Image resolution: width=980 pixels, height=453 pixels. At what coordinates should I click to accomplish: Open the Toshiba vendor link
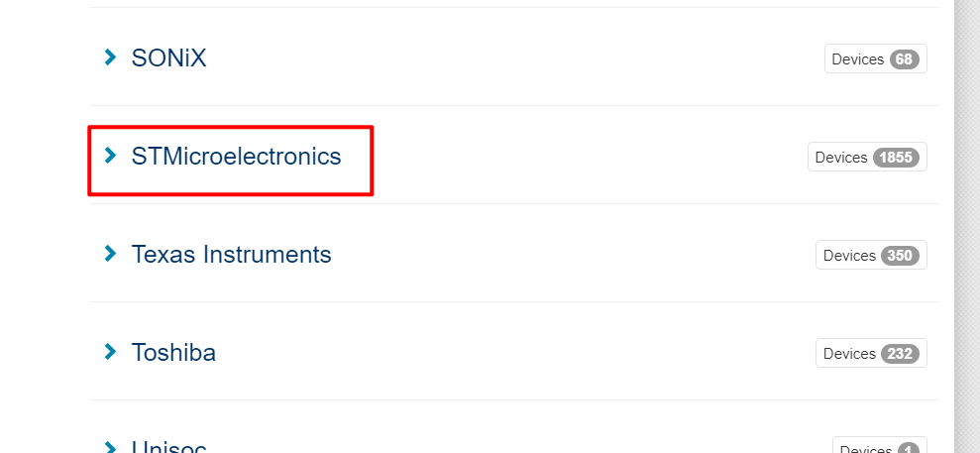173,353
